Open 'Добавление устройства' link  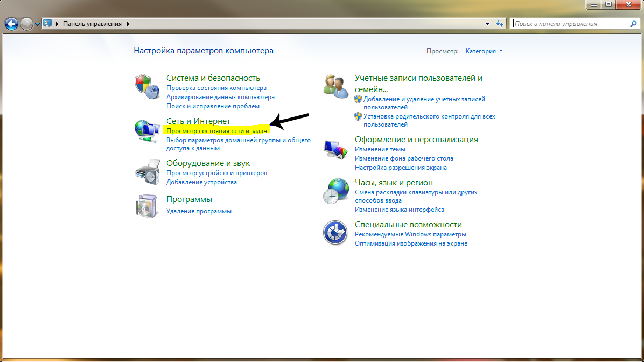pyautogui.click(x=202, y=182)
